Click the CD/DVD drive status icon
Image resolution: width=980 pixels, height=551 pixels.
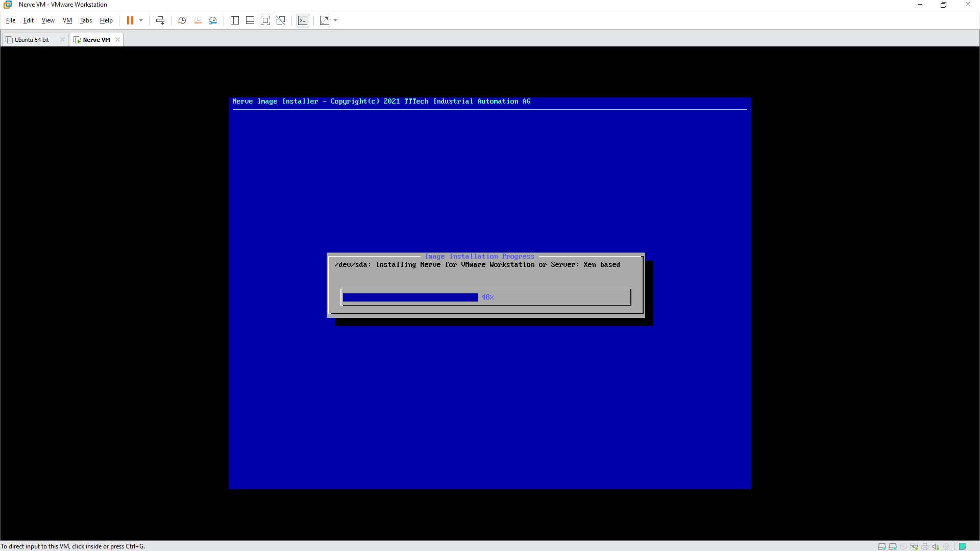(903, 546)
